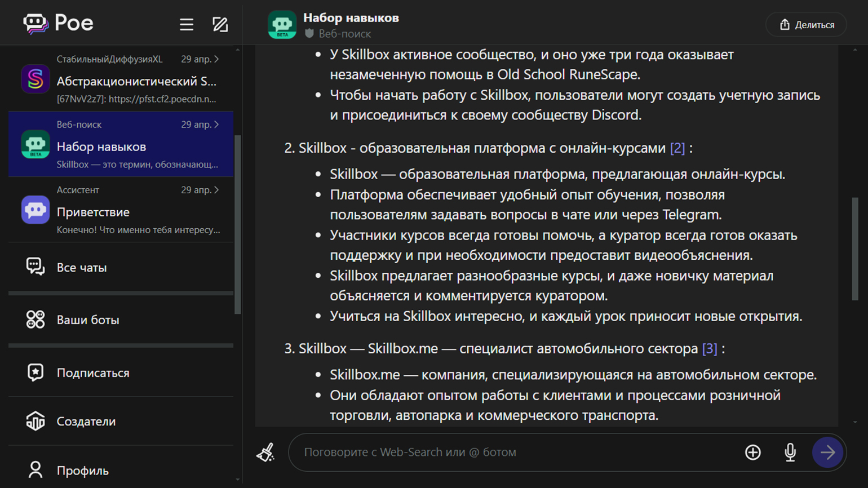
Task: Click the Poe logo icon
Action: pos(36,24)
